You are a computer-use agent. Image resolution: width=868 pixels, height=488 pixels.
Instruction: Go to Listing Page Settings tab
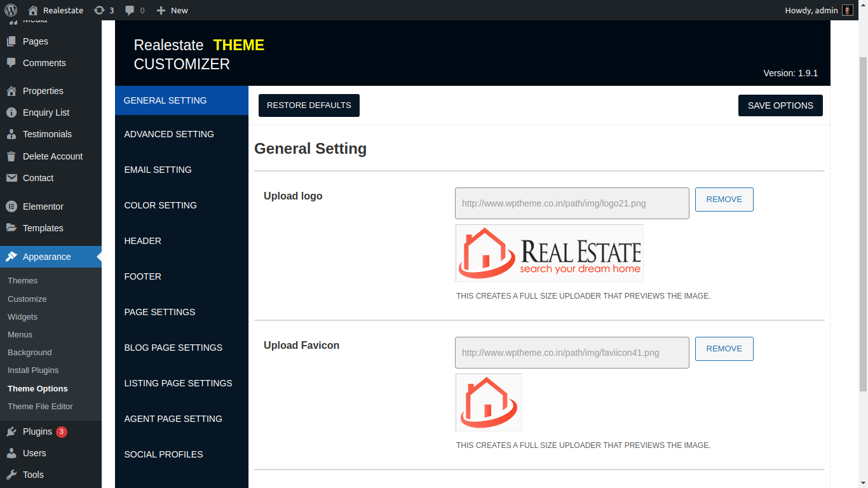tap(178, 383)
